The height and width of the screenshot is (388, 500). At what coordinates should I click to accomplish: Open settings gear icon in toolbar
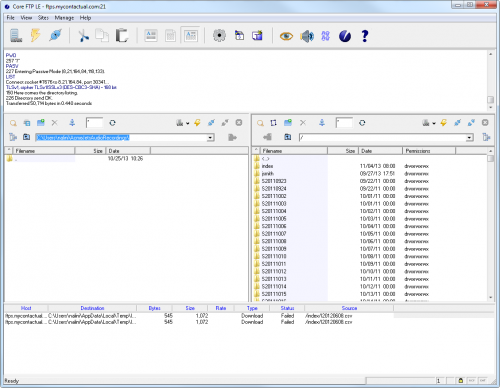pyautogui.click(x=219, y=35)
